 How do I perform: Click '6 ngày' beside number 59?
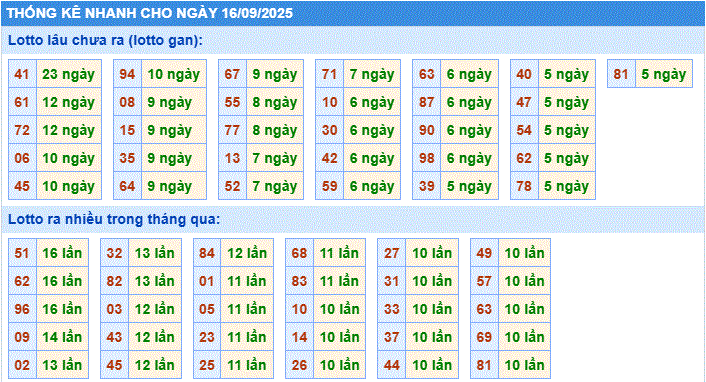[372, 186]
